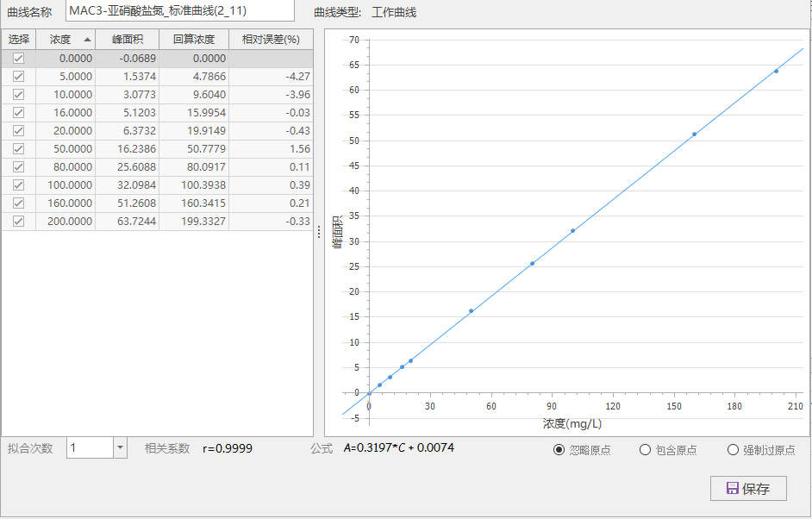Image resolution: width=812 pixels, height=519 pixels.
Task: Click the data point at concentration 200
Action: 776,72
